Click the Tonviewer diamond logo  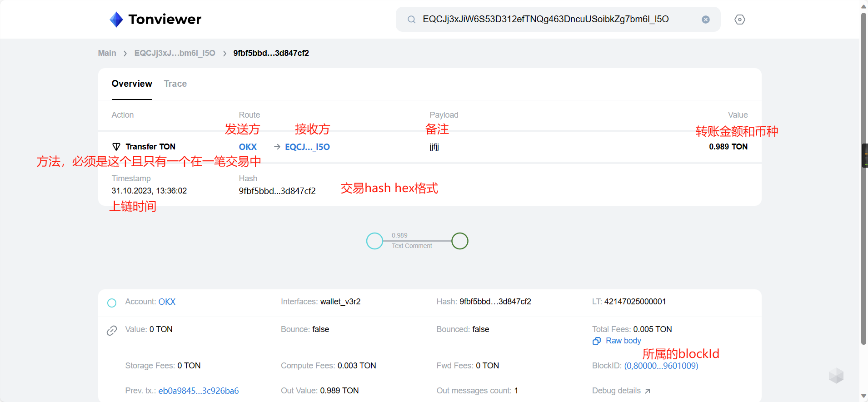click(116, 20)
